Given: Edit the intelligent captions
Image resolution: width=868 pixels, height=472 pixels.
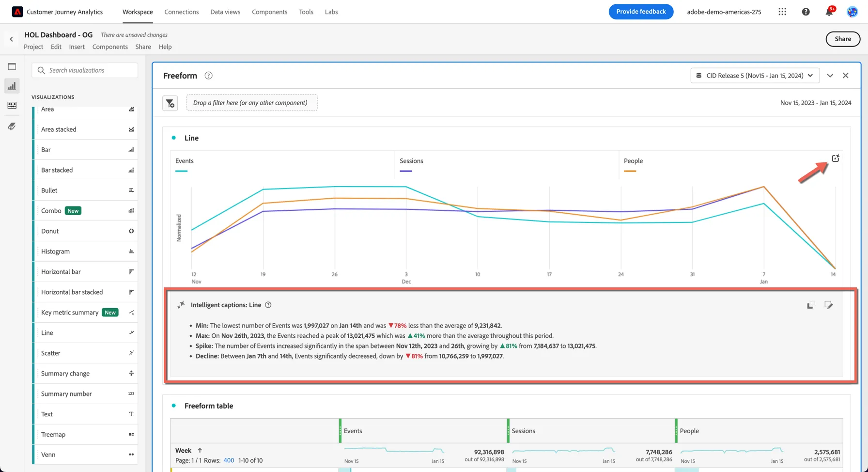Looking at the screenshot, I should coord(829,305).
